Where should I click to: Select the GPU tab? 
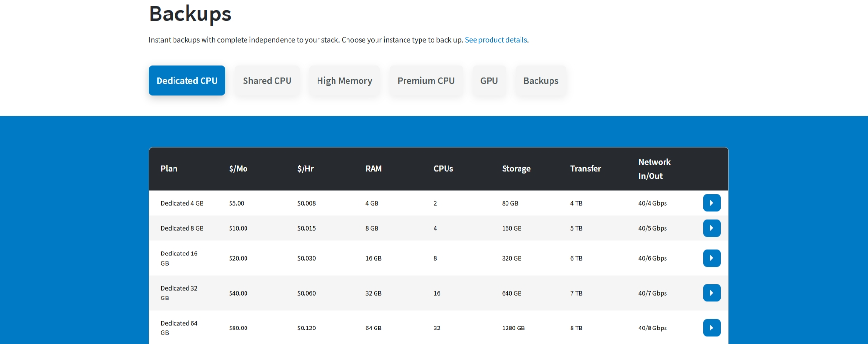pos(489,81)
